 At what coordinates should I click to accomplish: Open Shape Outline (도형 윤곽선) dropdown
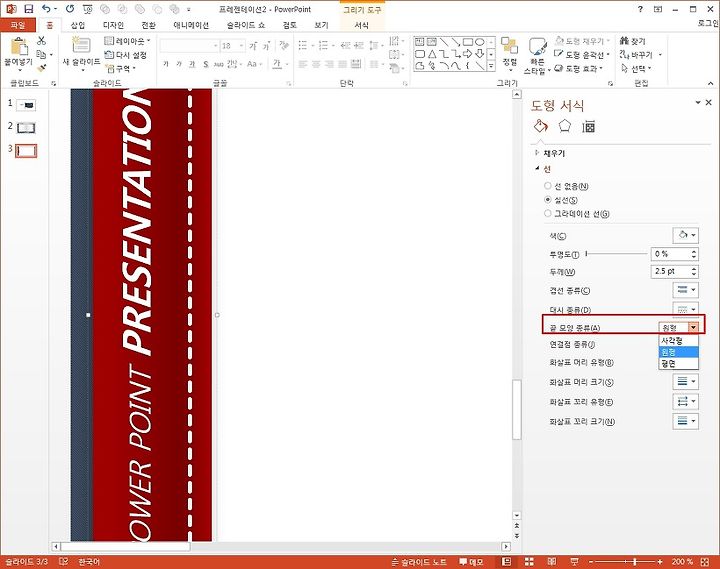tap(582, 55)
